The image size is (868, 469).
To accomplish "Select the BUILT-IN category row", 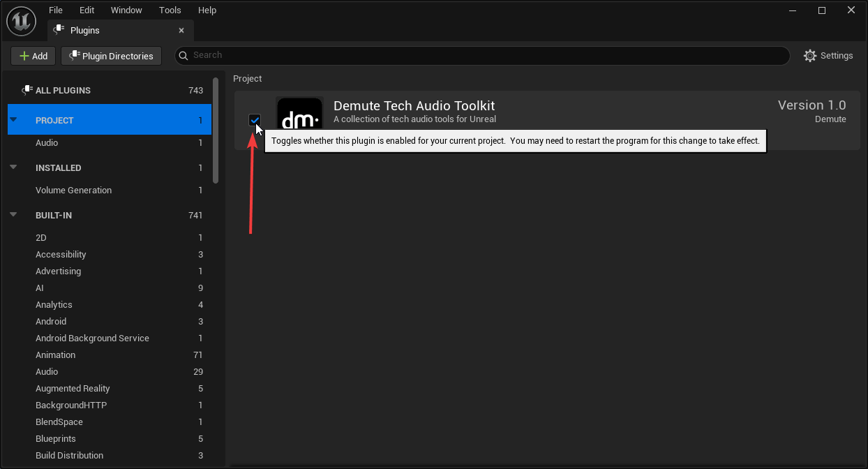I will click(x=110, y=216).
